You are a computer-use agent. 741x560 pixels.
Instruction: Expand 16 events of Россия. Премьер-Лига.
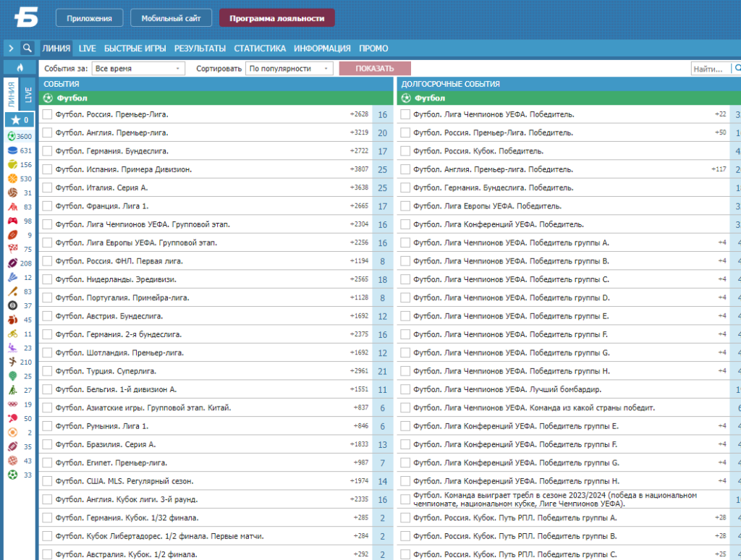[x=382, y=114]
